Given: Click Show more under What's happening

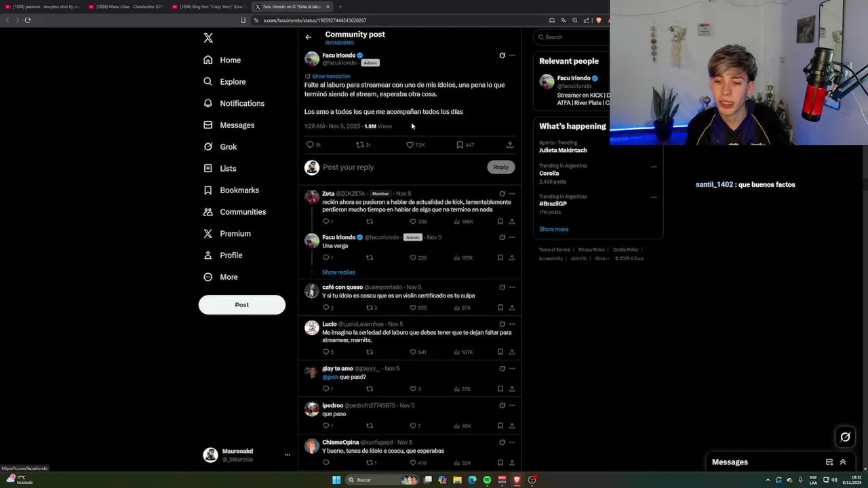Looking at the screenshot, I should click(x=554, y=229).
